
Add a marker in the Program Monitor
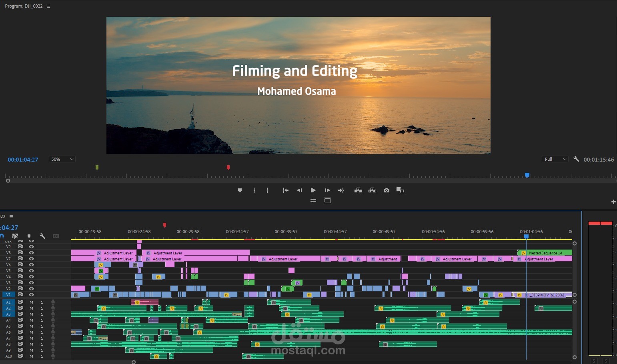pyautogui.click(x=240, y=190)
